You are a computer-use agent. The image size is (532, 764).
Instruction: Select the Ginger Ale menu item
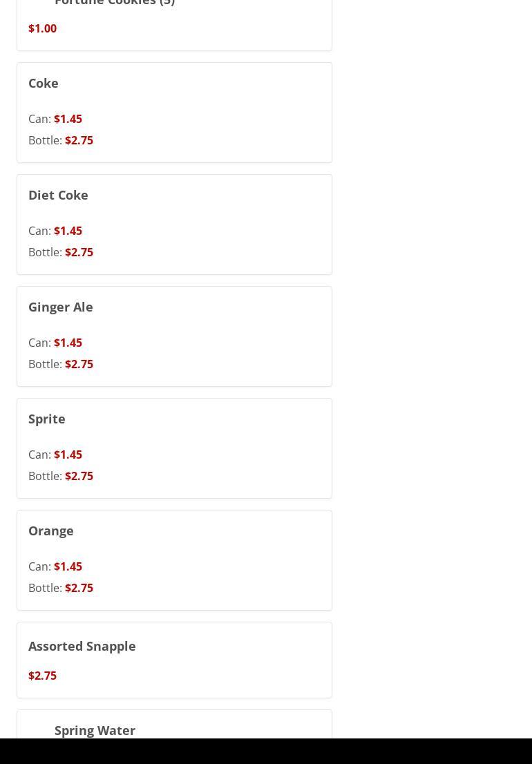[61, 307]
